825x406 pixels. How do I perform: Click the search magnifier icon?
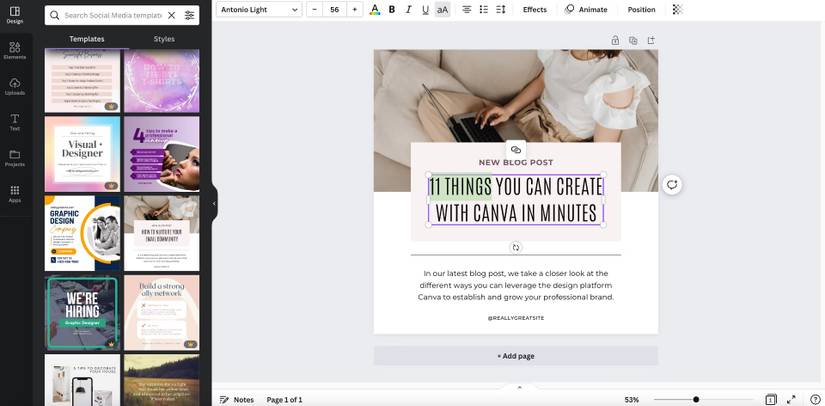[54, 15]
